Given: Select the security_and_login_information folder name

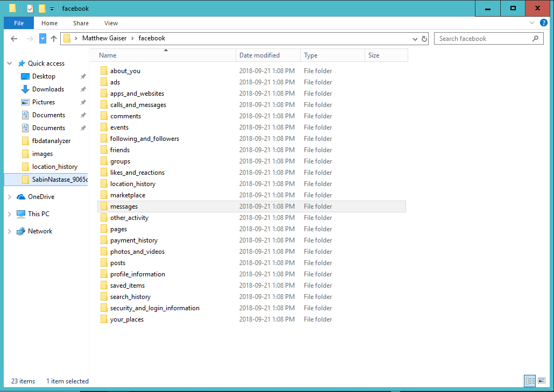Looking at the screenshot, I should tap(155, 308).
